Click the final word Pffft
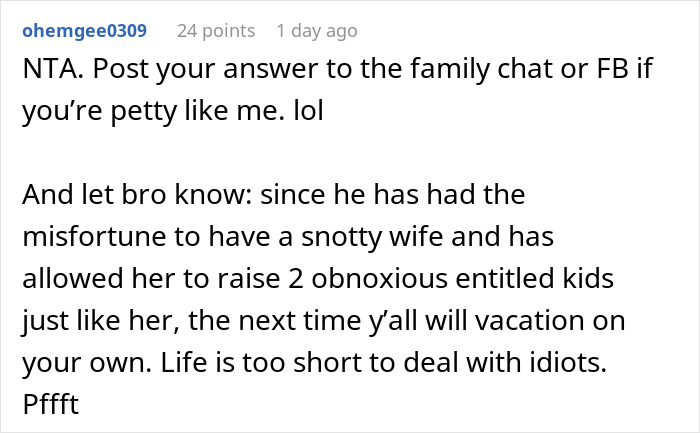Image resolution: width=700 pixels, height=433 pixels. (51, 404)
